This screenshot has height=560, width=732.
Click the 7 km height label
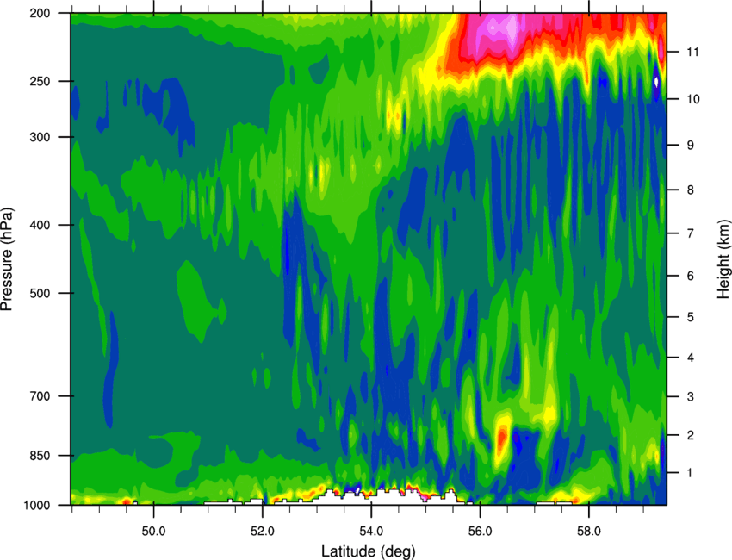coord(690,233)
